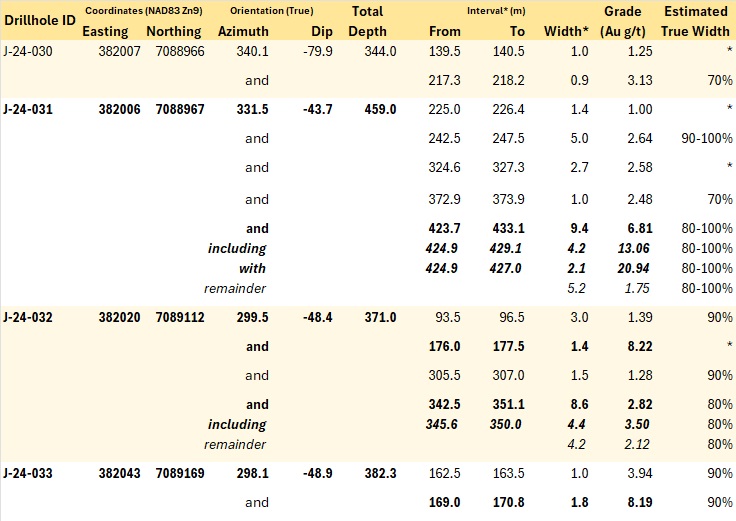
Task: Click the 423.7 From interval cell
Action: click(x=444, y=229)
